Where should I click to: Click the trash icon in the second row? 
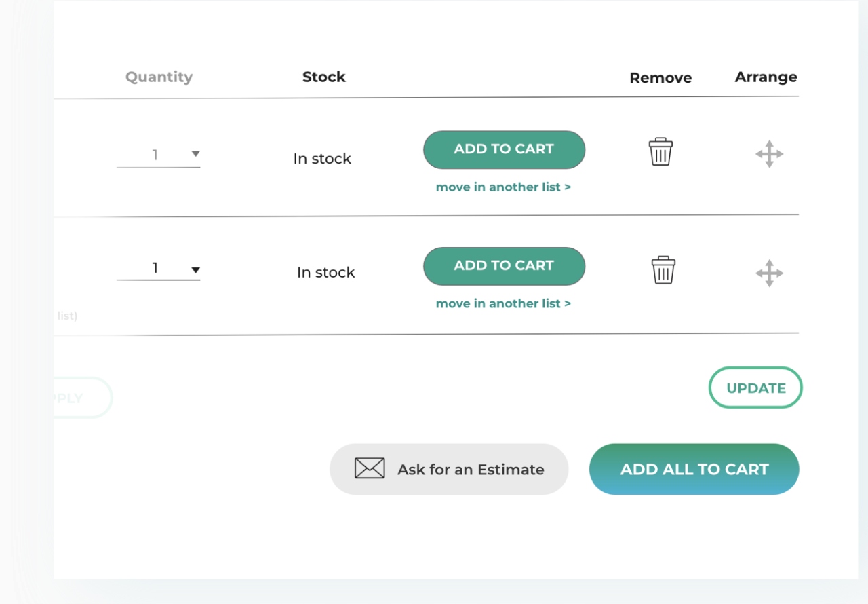(x=663, y=270)
